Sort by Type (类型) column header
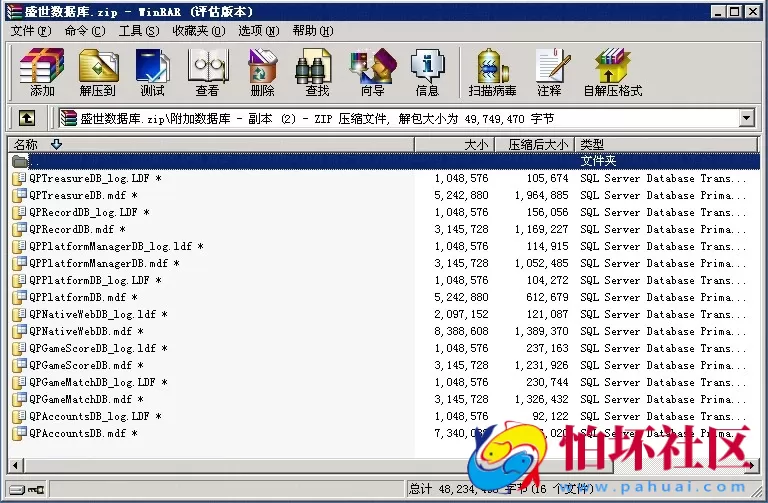The width and height of the screenshot is (768, 503). pos(667,144)
